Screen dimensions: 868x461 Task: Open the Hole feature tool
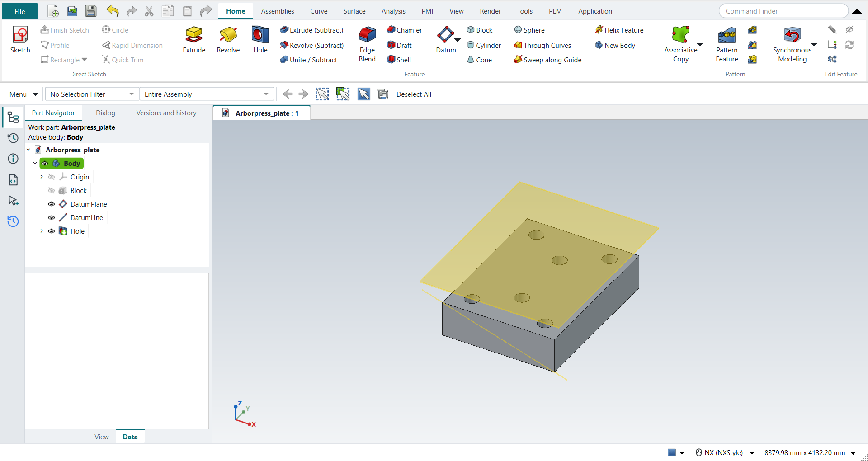(x=260, y=40)
